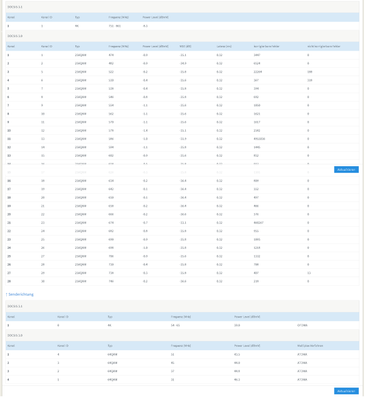This screenshot has width=366, height=400.
Task: Click the Nicht korrigierbare Fehler column header
Action: [x=324, y=46]
